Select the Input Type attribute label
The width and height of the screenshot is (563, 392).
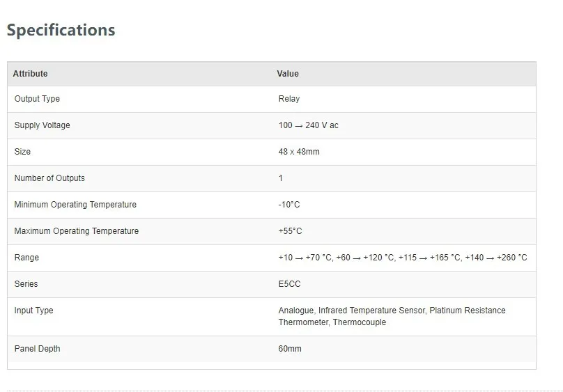pyautogui.click(x=33, y=311)
